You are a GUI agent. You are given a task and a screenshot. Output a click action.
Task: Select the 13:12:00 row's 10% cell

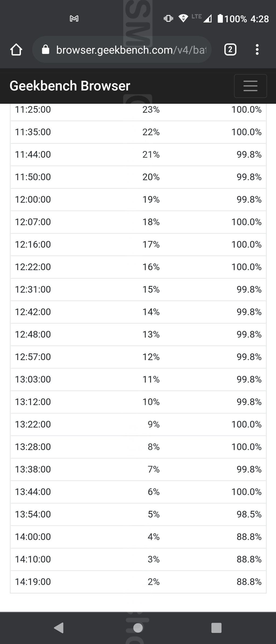pyautogui.click(x=151, y=402)
